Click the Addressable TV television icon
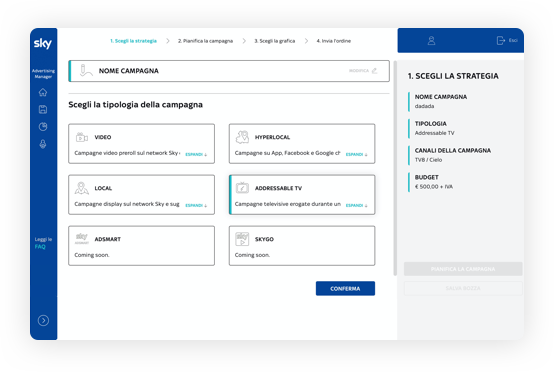The width and height of the screenshot is (554, 372). (x=242, y=188)
